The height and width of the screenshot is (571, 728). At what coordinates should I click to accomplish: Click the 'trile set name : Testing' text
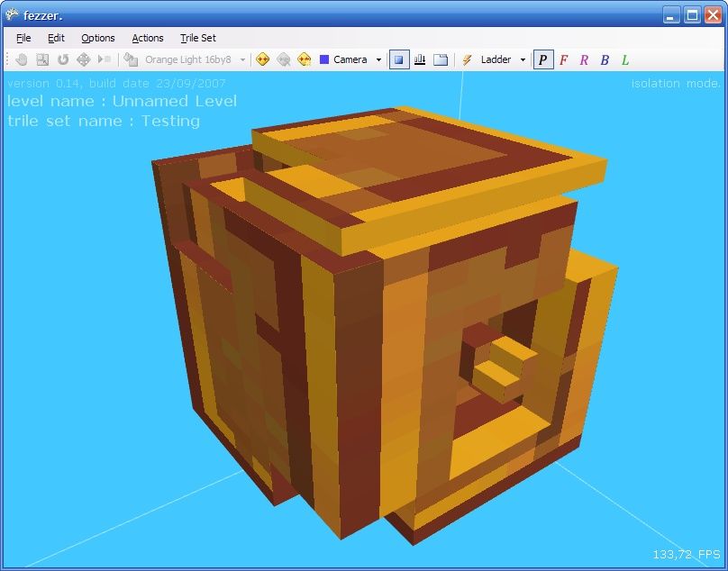point(104,122)
